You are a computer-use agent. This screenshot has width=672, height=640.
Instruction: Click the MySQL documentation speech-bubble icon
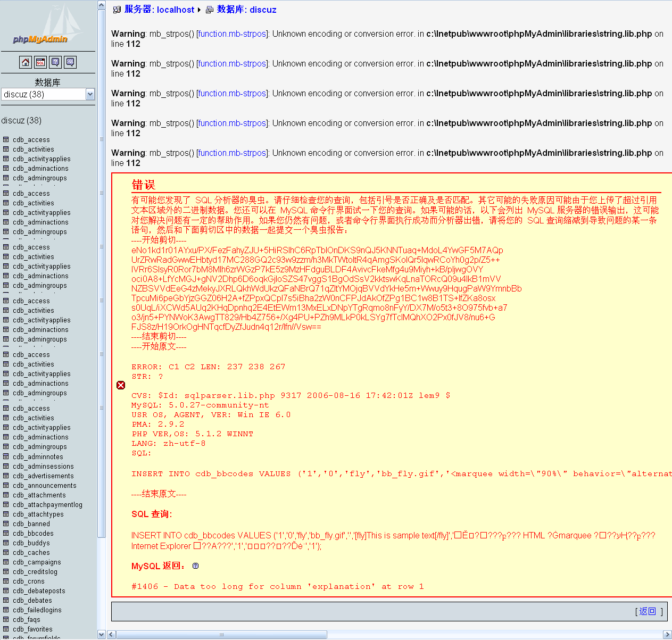[70, 62]
